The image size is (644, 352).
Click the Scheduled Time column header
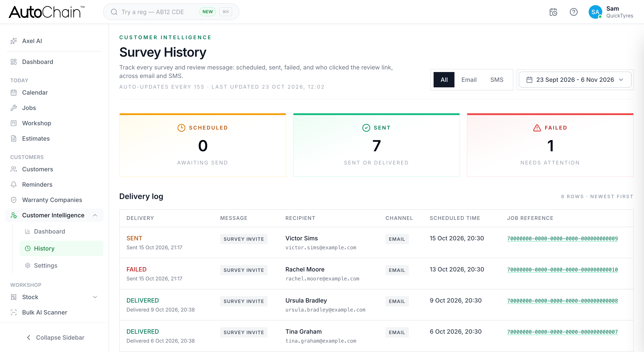[455, 218]
